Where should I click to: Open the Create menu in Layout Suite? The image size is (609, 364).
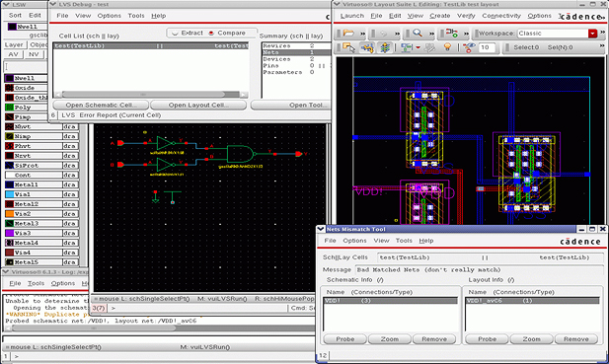[x=439, y=16]
